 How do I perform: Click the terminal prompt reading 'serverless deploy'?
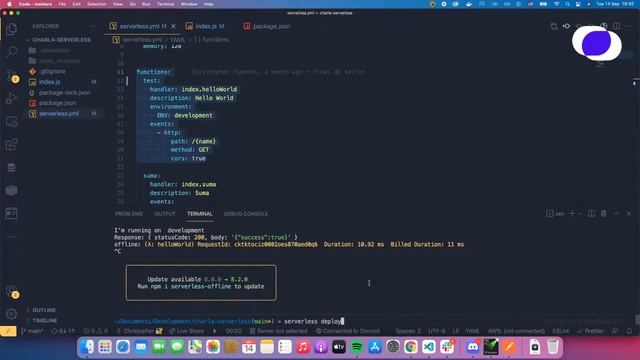point(313,321)
